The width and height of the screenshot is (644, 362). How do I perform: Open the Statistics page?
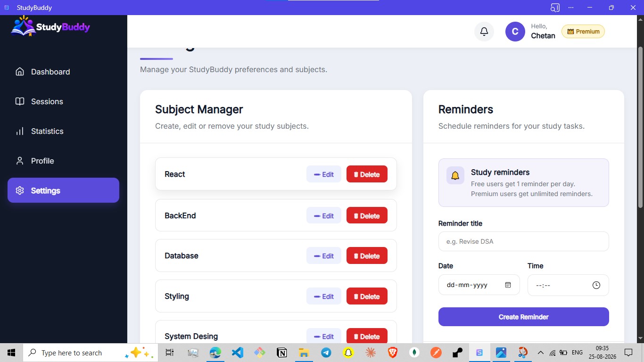63,131
